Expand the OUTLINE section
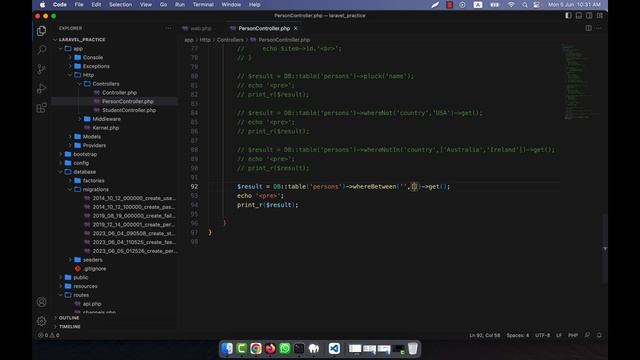640x360 pixels. coord(69,318)
